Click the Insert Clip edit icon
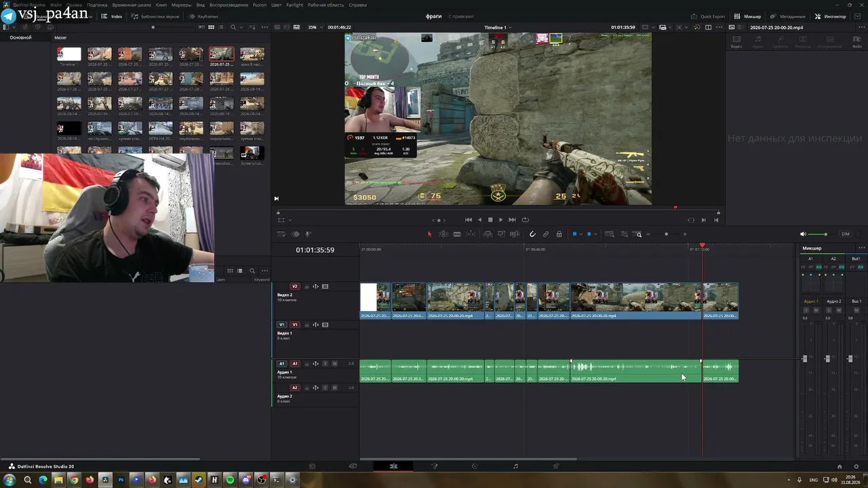Screen dimensions: 868x488 (x=488, y=234)
